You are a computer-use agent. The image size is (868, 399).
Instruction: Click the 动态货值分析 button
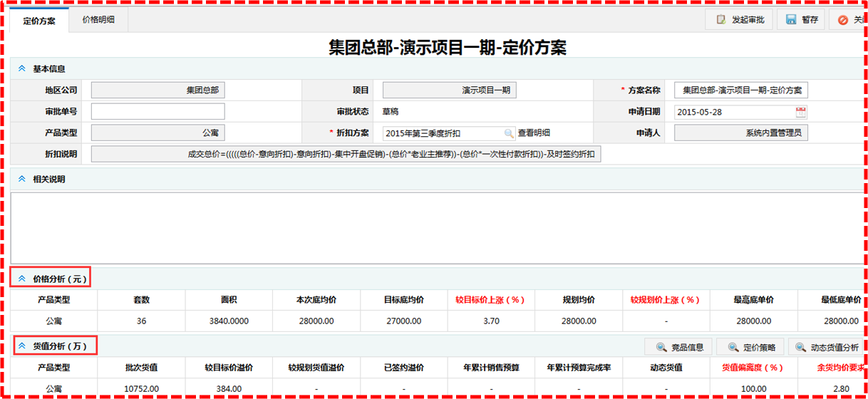(825, 347)
